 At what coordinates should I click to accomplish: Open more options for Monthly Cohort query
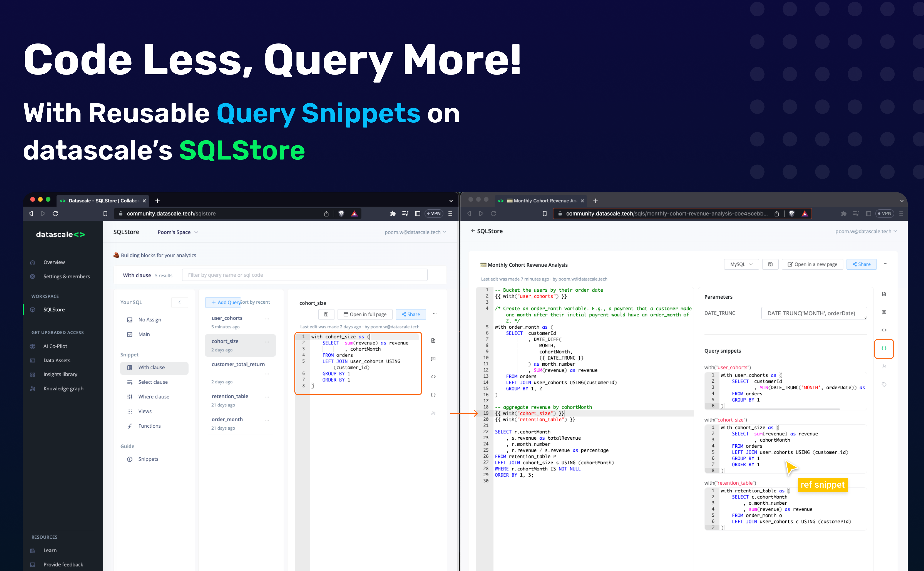pyautogui.click(x=885, y=264)
